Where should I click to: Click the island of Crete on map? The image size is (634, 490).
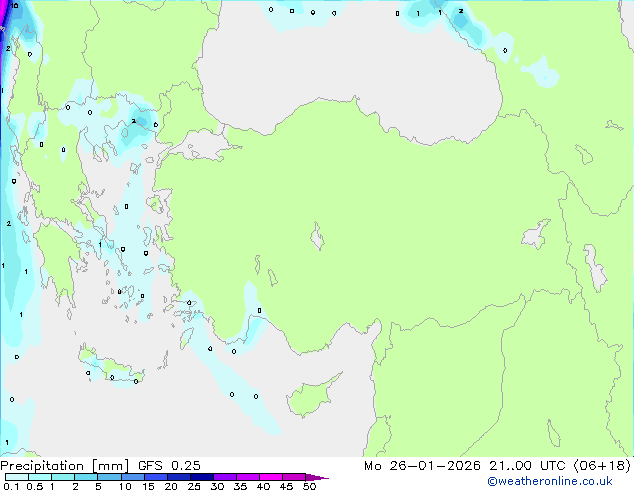[111, 366]
